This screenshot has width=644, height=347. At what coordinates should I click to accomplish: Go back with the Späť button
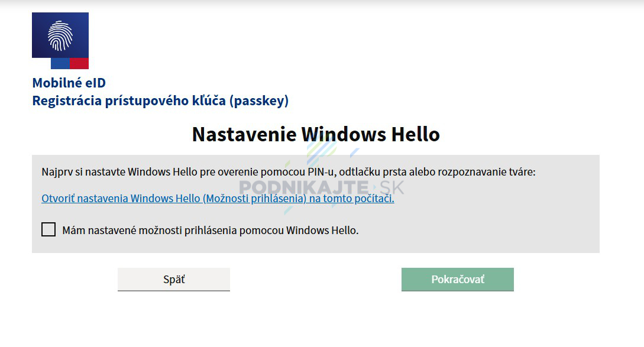click(174, 280)
